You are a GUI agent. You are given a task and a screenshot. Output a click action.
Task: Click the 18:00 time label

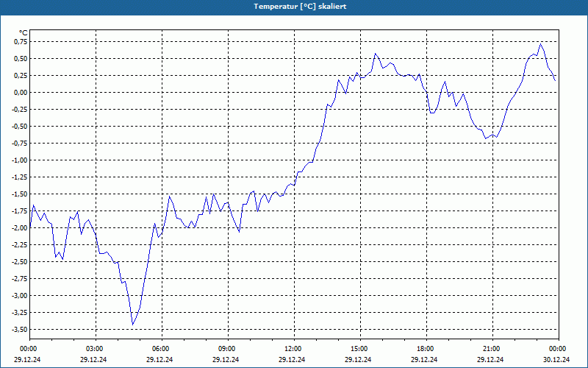tap(426, 349)
